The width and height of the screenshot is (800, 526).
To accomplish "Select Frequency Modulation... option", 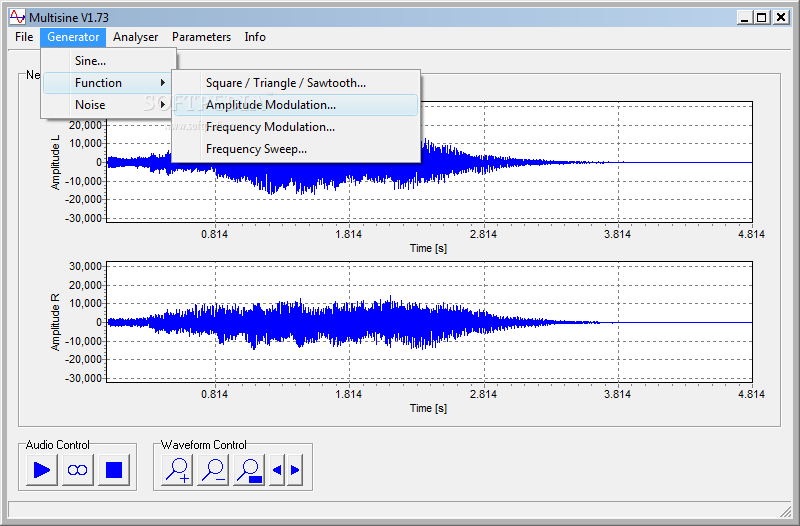I will pyautogui.click(x=296, y=127).
